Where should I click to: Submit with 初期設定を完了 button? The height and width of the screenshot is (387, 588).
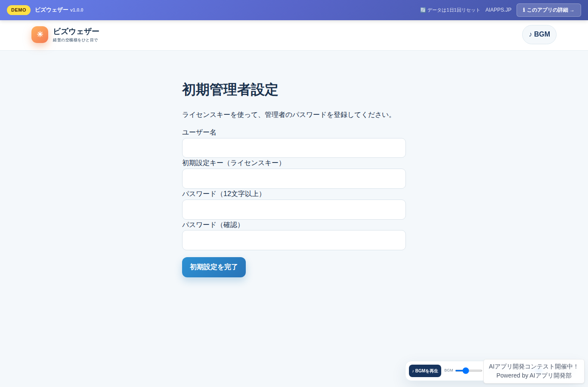(214, 267)
